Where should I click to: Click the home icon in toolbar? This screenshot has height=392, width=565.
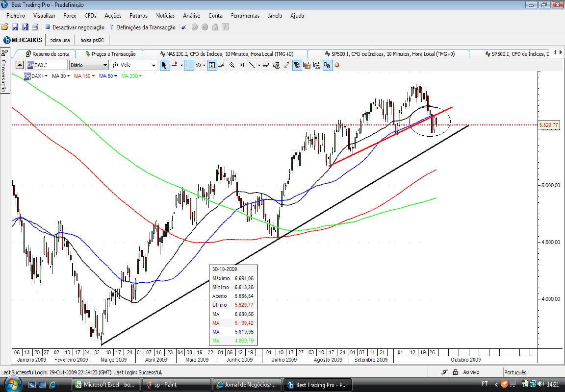coord(215,27)
